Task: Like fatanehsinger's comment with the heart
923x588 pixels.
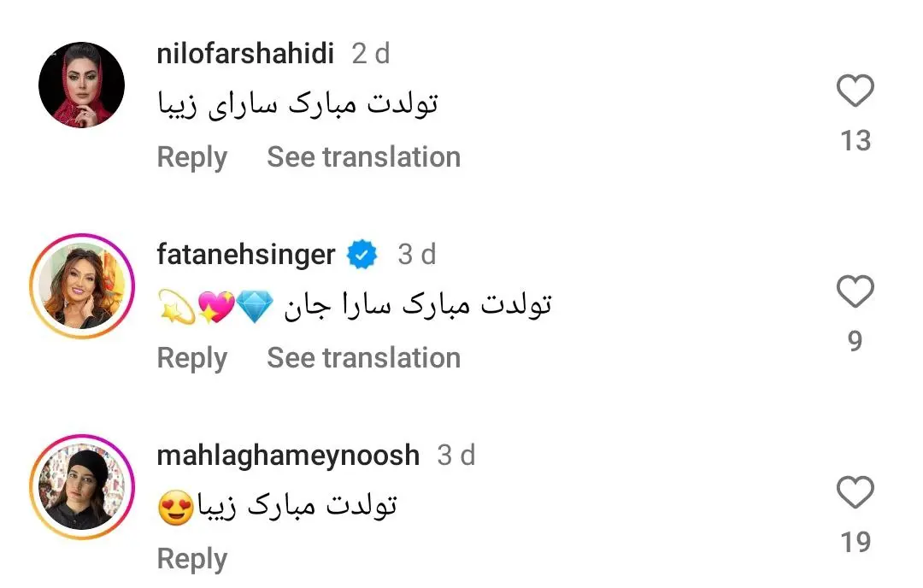Action: coord(855,292)
